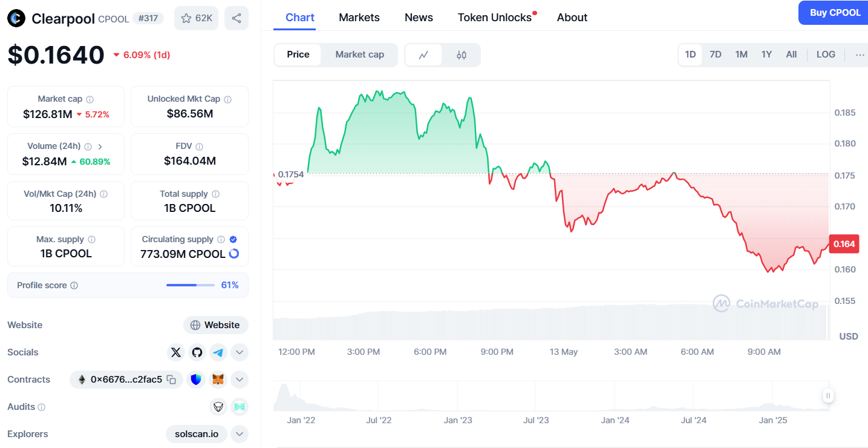868x448 pixels.
Task: Open the X (Twitter) social link
Action: click(176, 352)
